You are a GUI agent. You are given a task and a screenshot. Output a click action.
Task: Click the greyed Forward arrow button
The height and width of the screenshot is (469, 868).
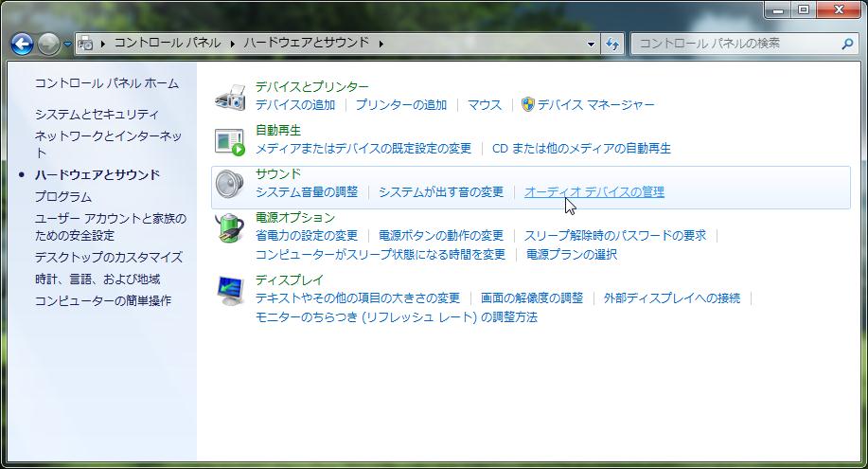tap(48, 44)
